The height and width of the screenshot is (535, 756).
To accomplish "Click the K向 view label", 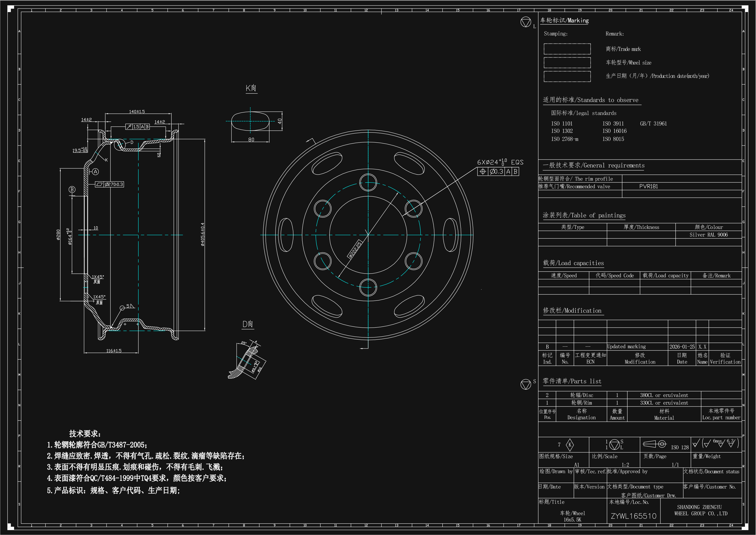I will [251, 88].
